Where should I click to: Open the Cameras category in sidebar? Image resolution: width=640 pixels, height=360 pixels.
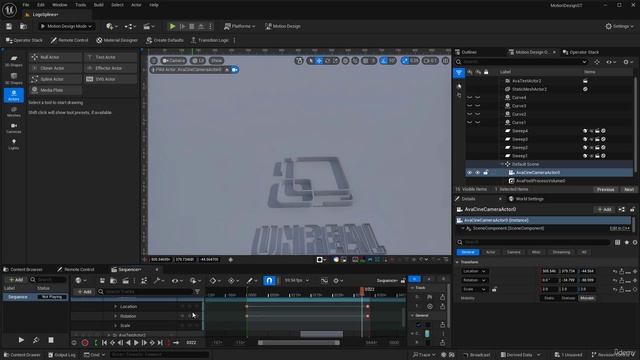coord(13,128)
